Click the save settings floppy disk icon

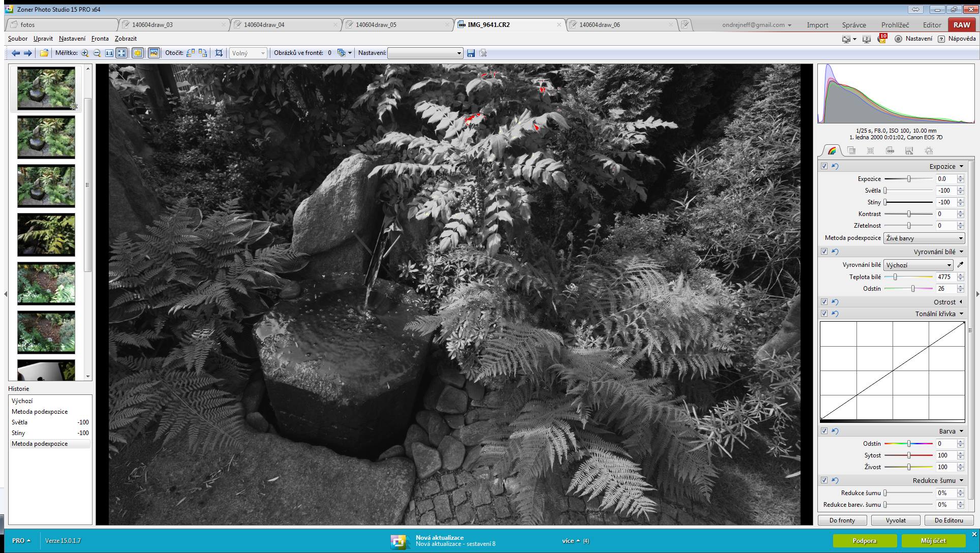click(x=471, y=53)
